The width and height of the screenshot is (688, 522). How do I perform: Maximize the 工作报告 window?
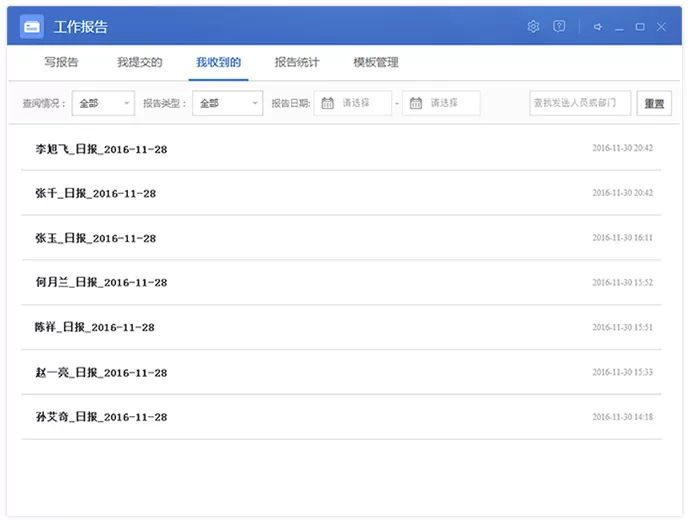coord(640,27)
